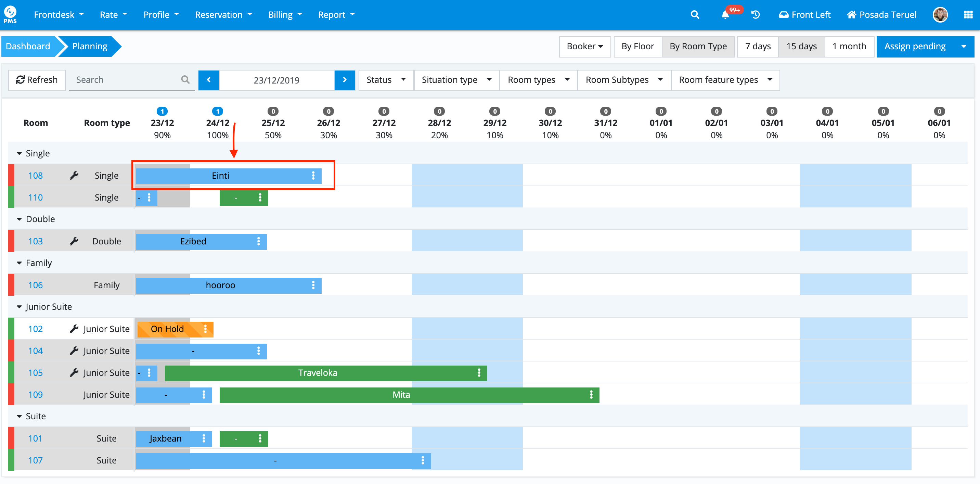Select the 7 days range
This screenshot has width=980, height=484.
758,47
